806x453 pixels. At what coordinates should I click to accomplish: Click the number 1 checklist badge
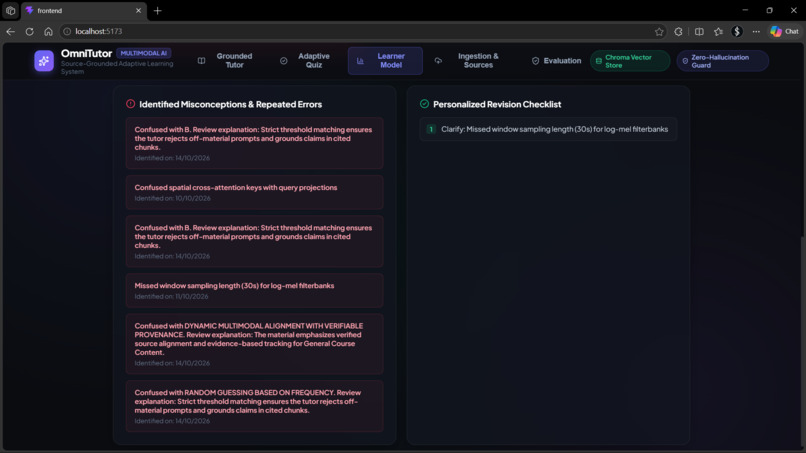(431, 129)
